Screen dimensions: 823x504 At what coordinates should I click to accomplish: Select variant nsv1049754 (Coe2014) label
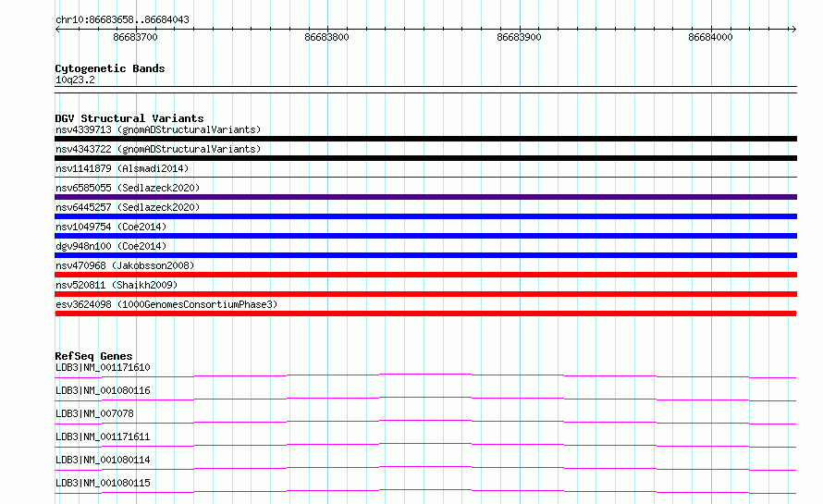point(111,227)
